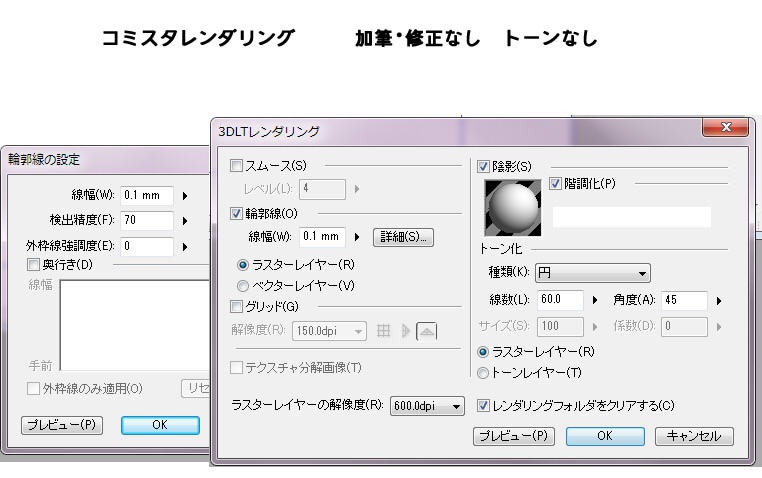762x478 pixels.
Task: Click the キャンセル button
Action: pyautogui.click(x=694, y=436)
